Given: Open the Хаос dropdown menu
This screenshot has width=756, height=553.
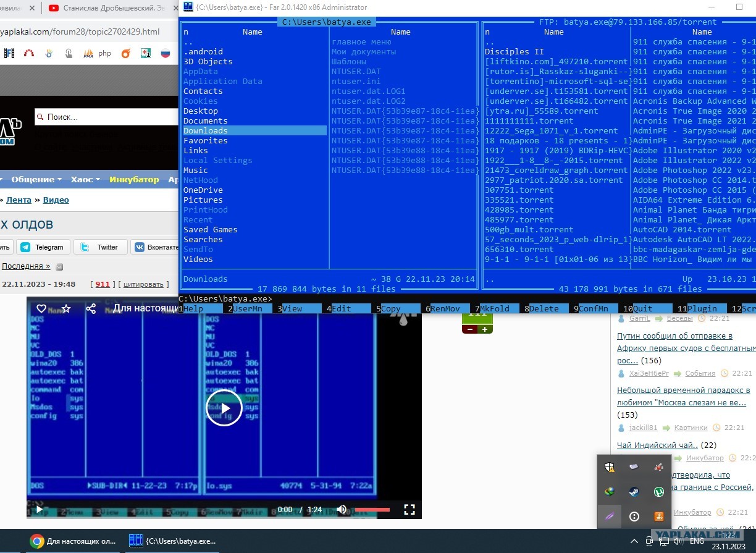Looking at the screenshot, I should point(85,179).
